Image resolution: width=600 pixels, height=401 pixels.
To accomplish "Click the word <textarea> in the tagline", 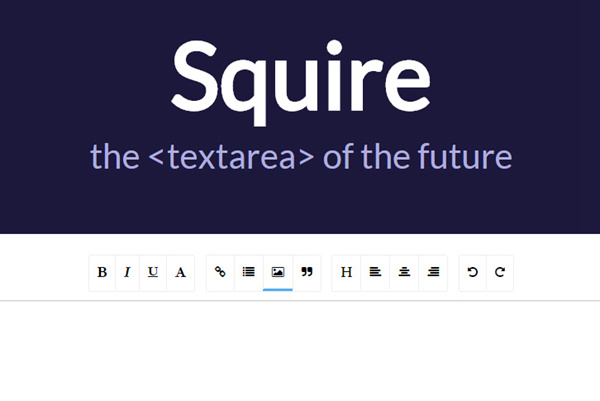I will click(x=230, y=157).
